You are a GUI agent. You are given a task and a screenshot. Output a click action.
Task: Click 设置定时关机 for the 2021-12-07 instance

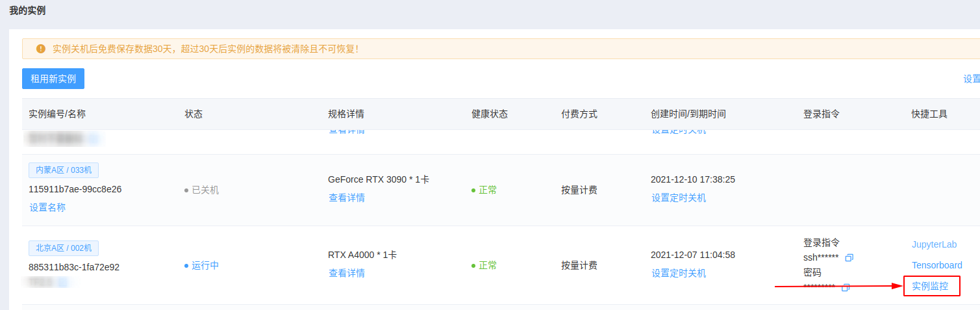(679, 273)
